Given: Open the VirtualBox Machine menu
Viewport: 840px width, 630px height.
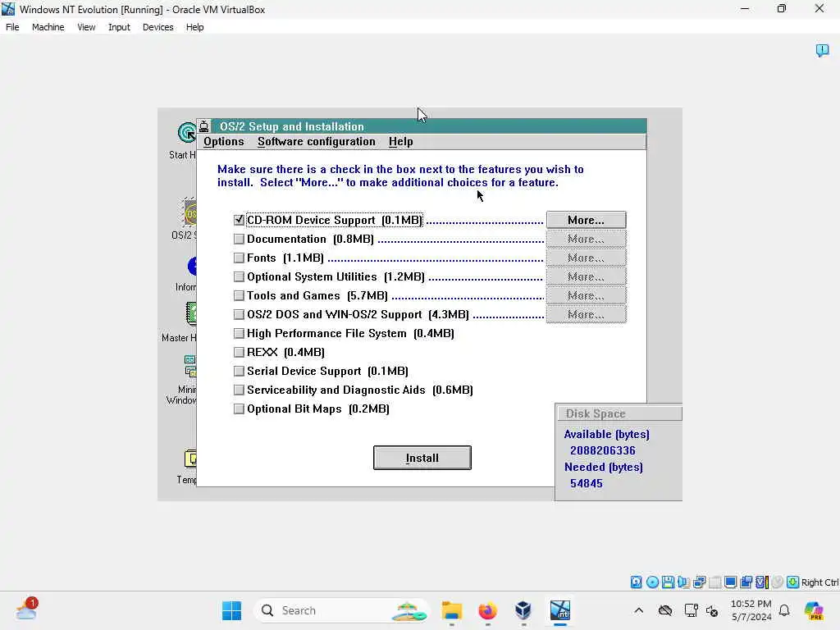Looking at the screenshot, I should [x=48, y=27].
